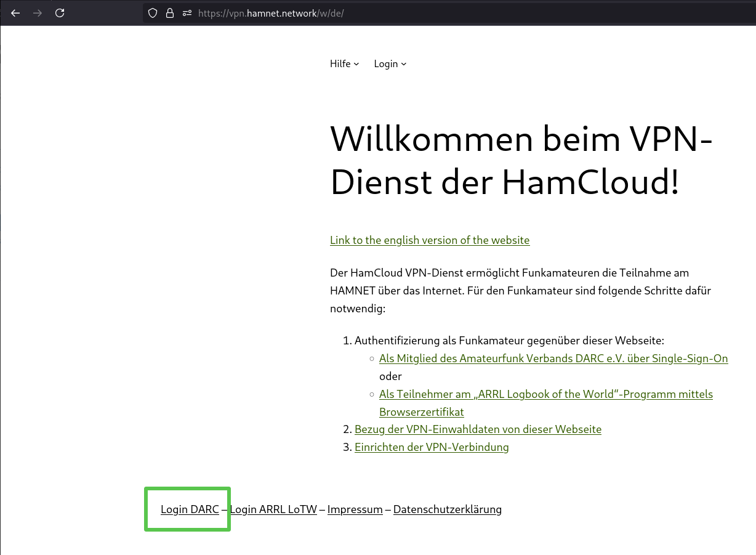The image size is (756, 555).
Task: Open Einrichten der VPN-Verbindung link
Action: pos(432,447)
